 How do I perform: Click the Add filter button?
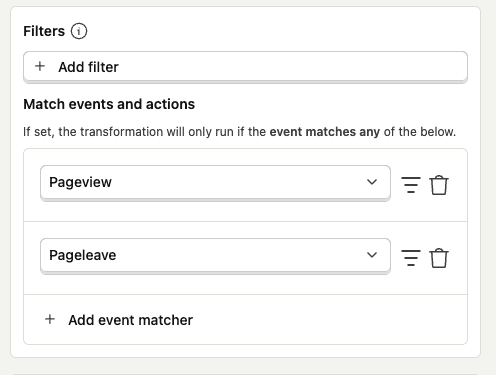pos(245,67)
